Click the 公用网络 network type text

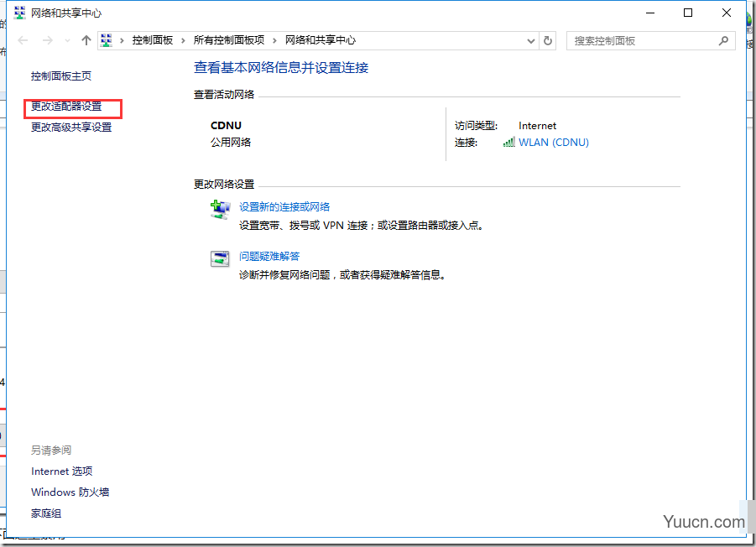click(231, 142)
